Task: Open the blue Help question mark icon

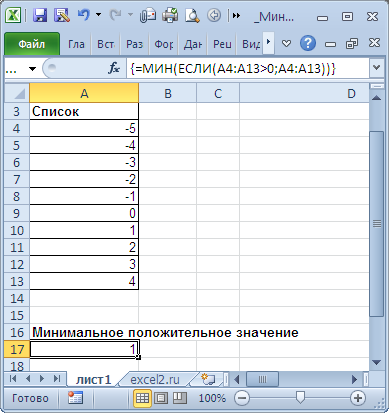Action: tap(307, 43)
